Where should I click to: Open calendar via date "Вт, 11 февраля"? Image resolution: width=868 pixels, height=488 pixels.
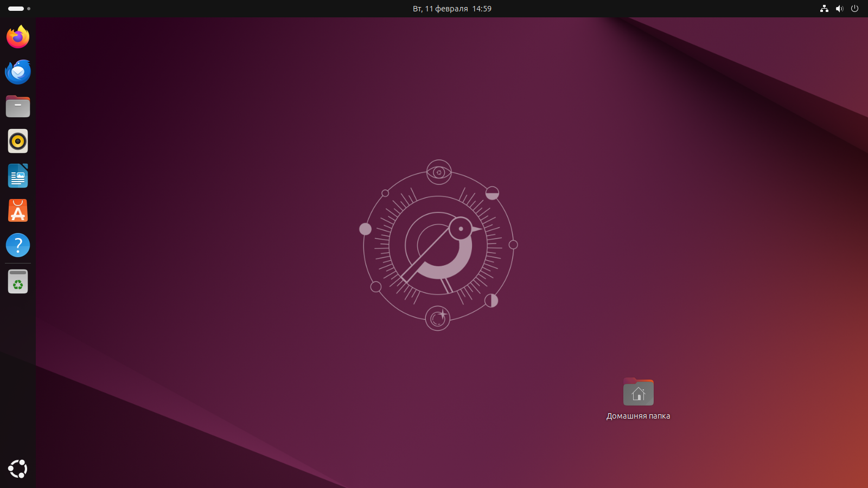coord(440,9)
